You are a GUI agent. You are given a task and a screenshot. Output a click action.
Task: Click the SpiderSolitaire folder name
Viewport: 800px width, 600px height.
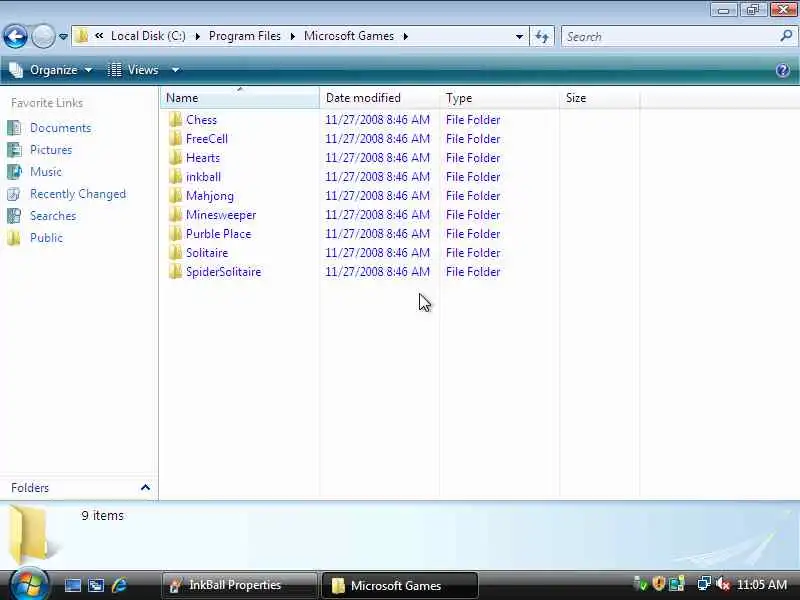(x=223, y=272)
